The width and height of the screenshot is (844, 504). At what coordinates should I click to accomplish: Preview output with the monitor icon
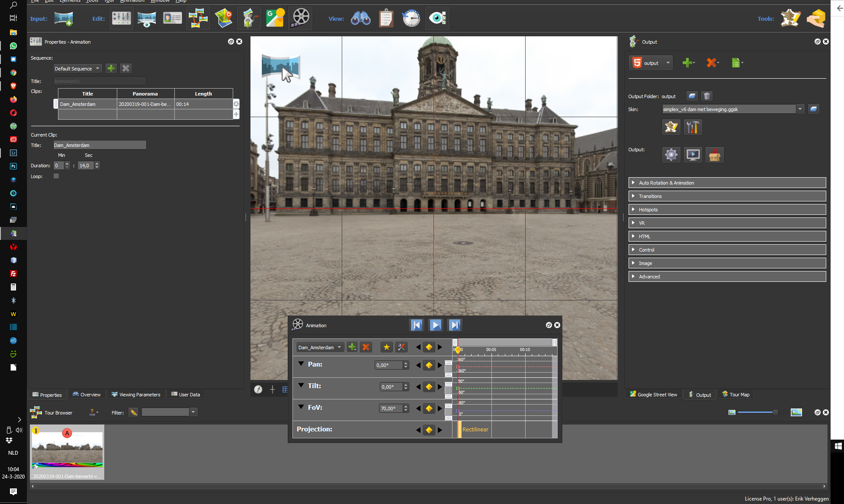click(x=693, y=154)
